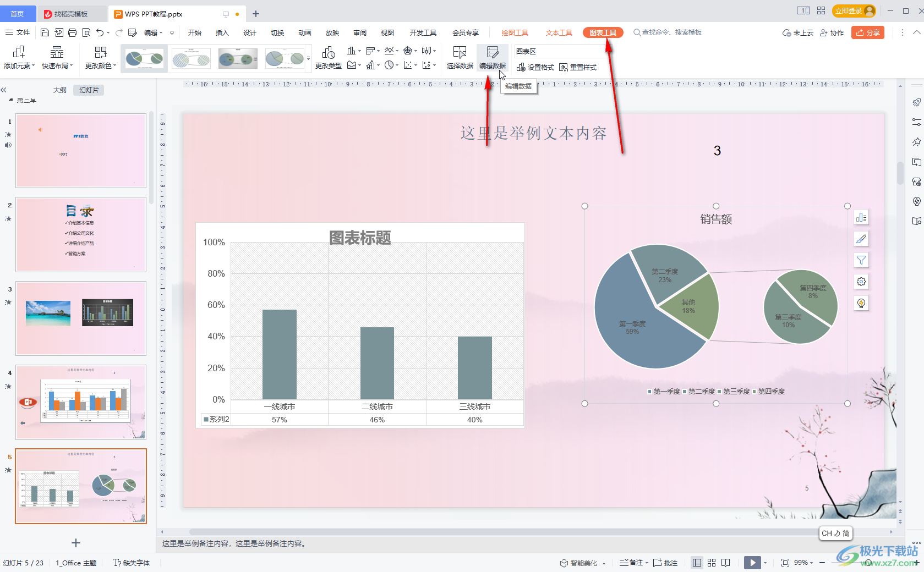
Task: Collapse the slide thumbnail panel
Action: point(4,90)
